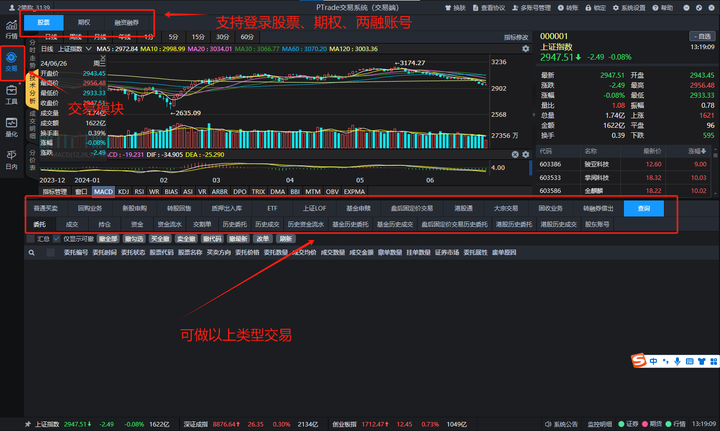
Task: Open the 行情 market quotes sidebar icon
Action: [11, 26]
